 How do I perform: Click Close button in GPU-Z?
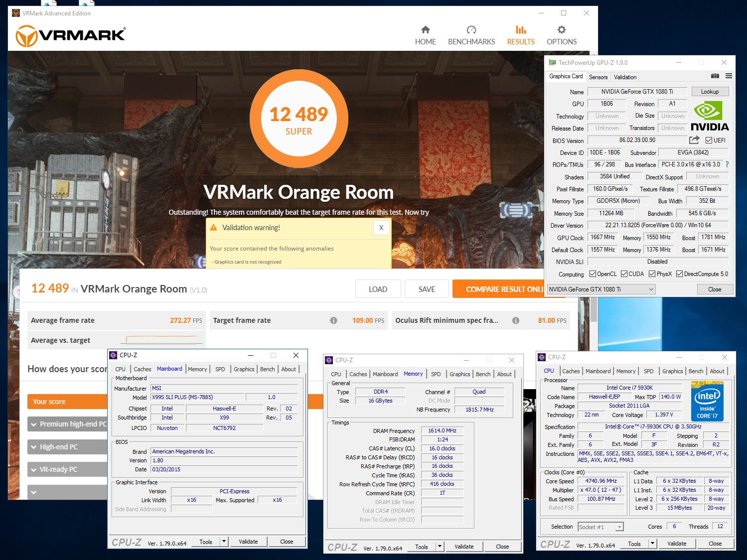pos(714,289)
